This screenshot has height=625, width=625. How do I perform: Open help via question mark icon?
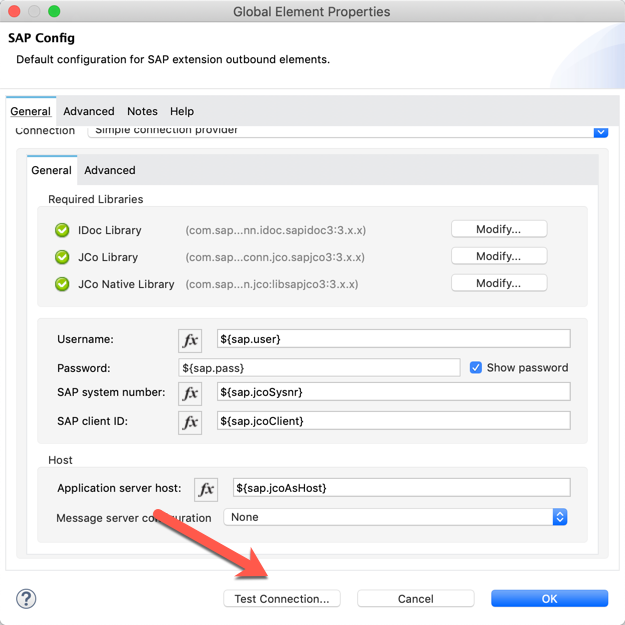pos(26,599)
